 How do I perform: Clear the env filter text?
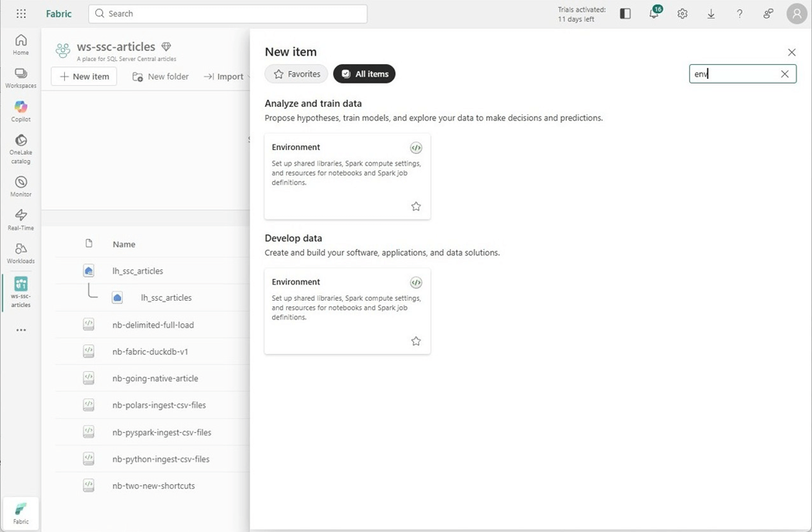pos(785,74)
